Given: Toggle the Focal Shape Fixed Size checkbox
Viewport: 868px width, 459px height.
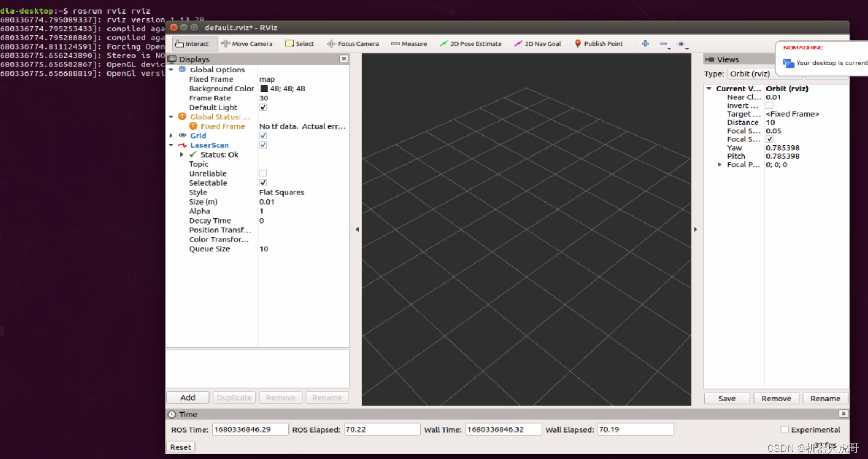Looking at the screenshot, I should point(770,139).
